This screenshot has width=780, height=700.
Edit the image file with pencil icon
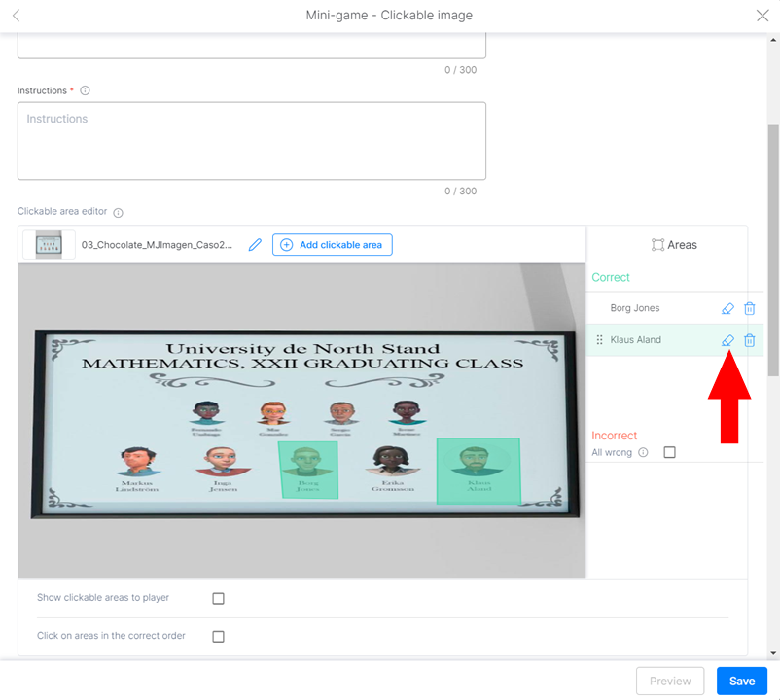pyautogui.click(x=255, y=245)
